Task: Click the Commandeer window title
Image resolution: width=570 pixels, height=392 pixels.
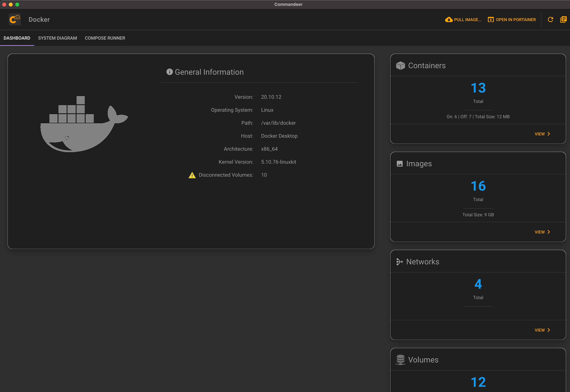Action: (288, 4)
